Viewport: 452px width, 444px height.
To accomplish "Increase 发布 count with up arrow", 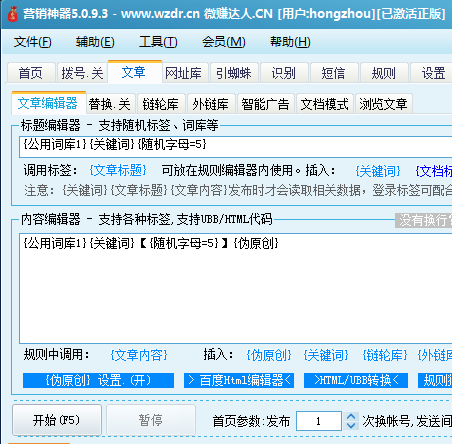I will (351, 416).
